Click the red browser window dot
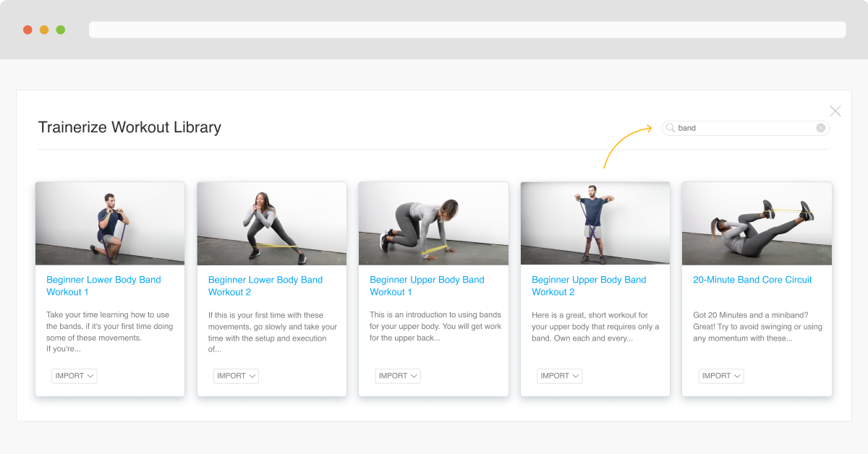This screenshot has width=868, height=454. 27,30
